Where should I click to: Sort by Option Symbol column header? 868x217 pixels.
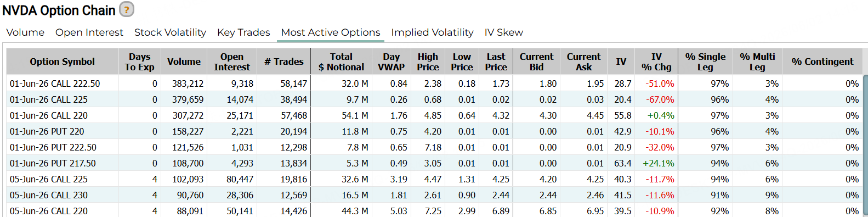63,62
